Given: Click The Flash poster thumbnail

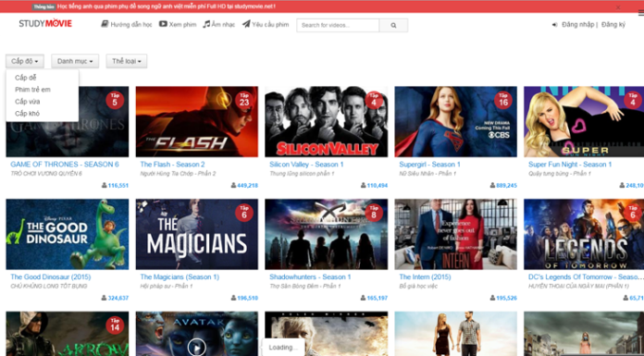Looking at the screenshot, I should point(197,121).
